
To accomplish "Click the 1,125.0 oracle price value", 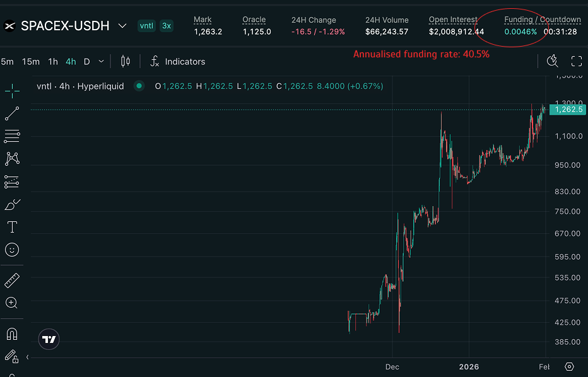I will 257,32.
